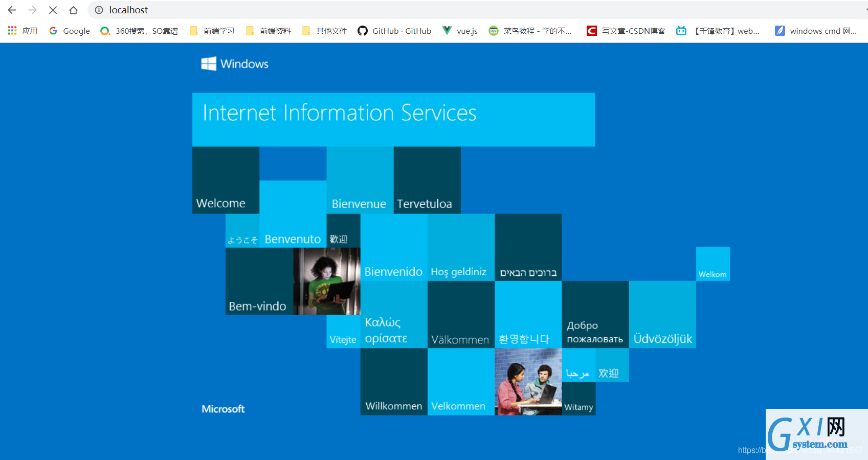Click the 欢迎 tile
868x460 pixels.
coord(612,365)
